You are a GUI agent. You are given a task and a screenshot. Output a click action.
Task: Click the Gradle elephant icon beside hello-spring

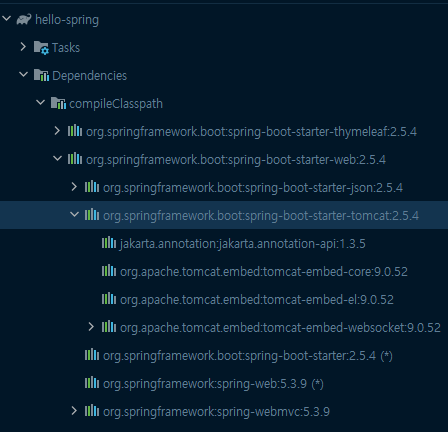click(x=24, y=20)
